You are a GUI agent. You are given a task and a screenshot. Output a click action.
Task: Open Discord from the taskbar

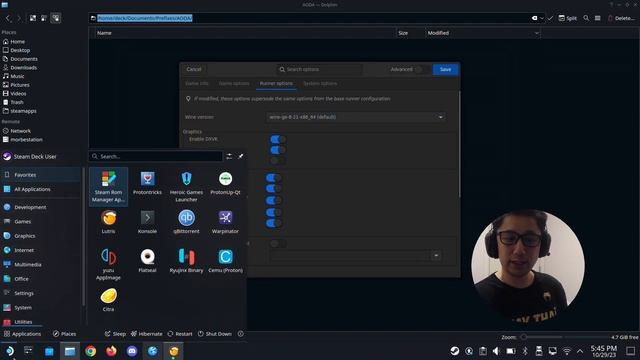(x=132, y=351)
